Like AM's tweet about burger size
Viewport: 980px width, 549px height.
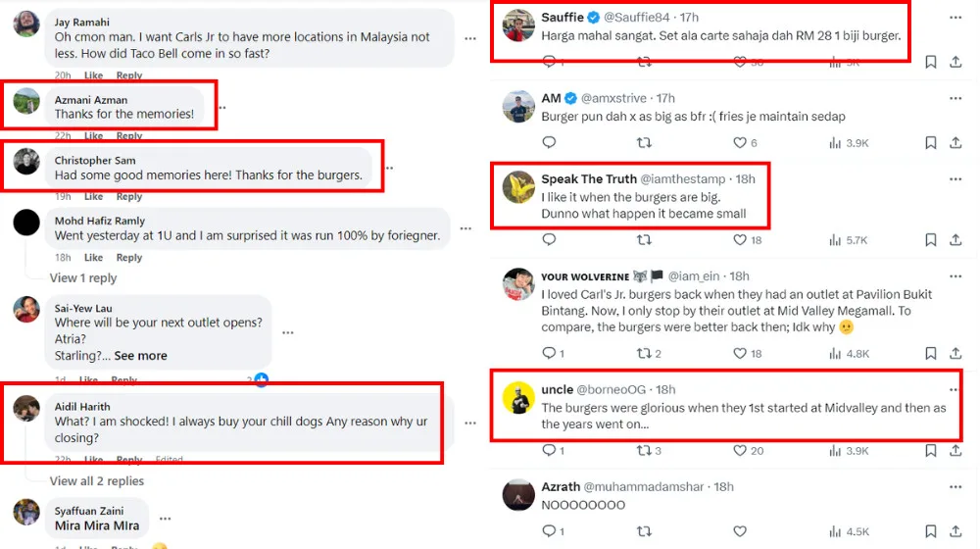[740, 143]
